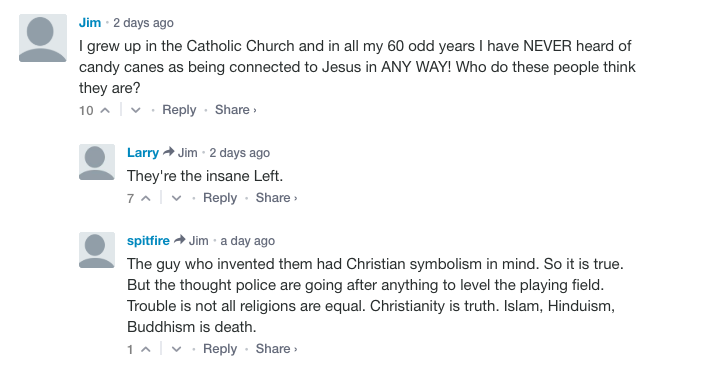
Task: Downvote spitfire's comment
Action: [176, 349]
